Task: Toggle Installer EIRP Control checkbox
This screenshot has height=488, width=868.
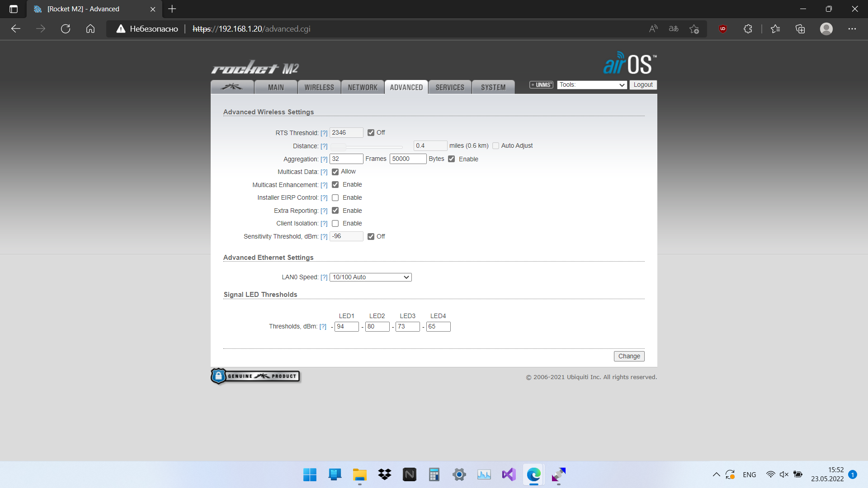Action: (x=335, y=198)
